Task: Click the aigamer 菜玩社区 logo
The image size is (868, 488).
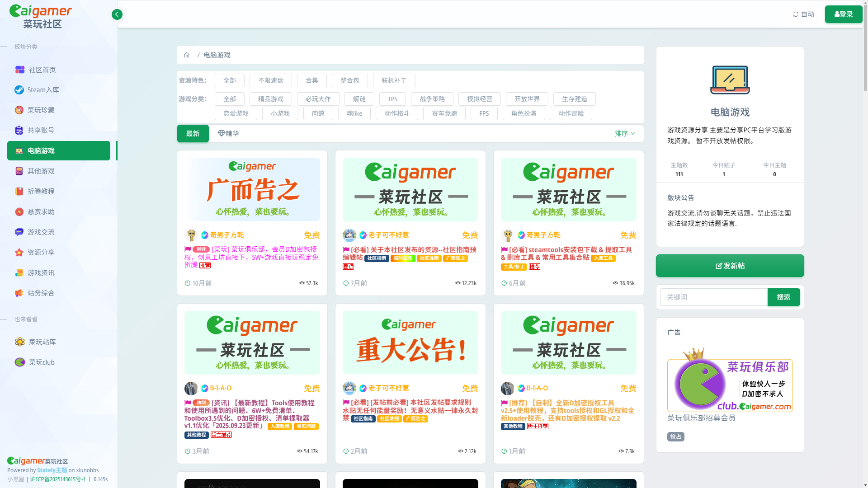Action: [41, 16]
